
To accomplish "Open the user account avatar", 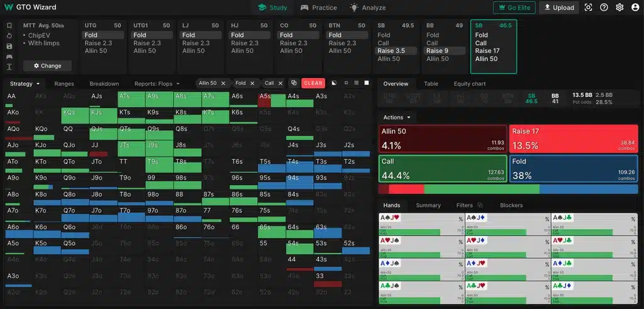I will [635, 8].
